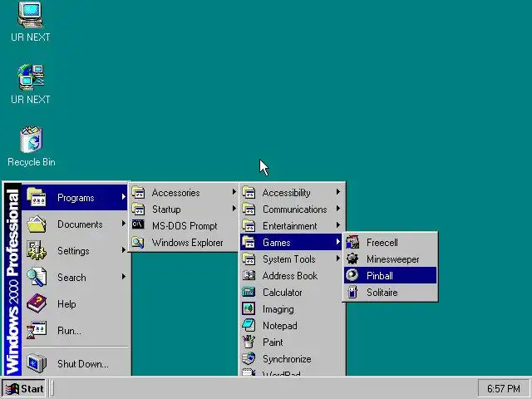Click the Calculator menu label

(283, 293)
